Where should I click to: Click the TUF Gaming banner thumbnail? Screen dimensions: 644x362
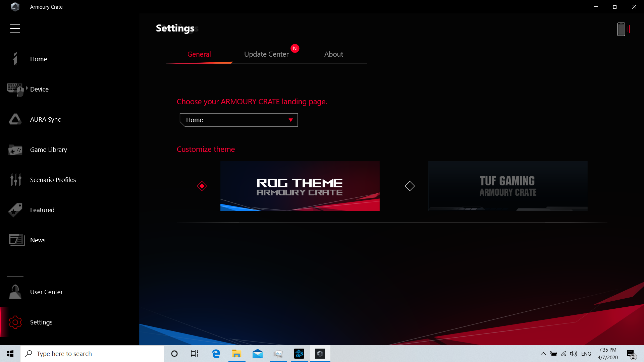click(x=508, y=186)
